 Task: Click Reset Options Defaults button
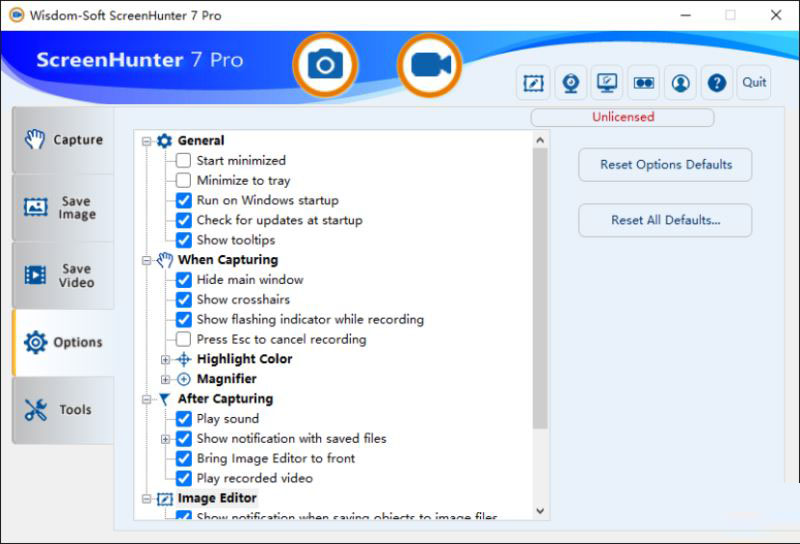click(665, 164)
